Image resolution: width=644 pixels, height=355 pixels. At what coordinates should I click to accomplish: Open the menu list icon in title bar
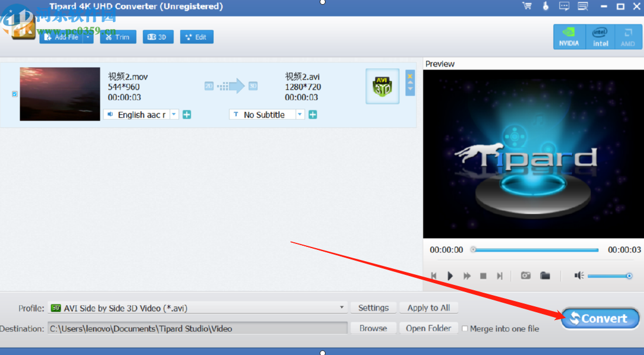coord(583,6)
